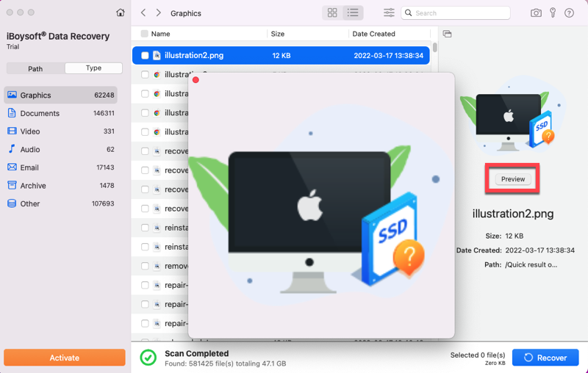Open Documents category in sidebar

click(40, 113)
